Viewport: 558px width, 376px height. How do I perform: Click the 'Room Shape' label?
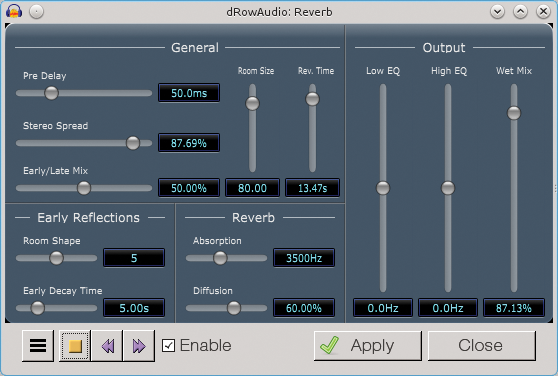tap(52, 241)
